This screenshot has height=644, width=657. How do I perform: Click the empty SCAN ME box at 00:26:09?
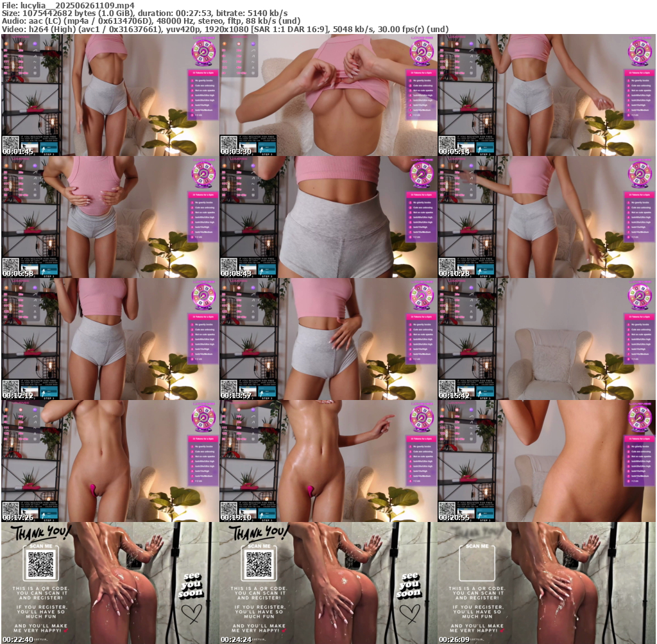[477, 565]
